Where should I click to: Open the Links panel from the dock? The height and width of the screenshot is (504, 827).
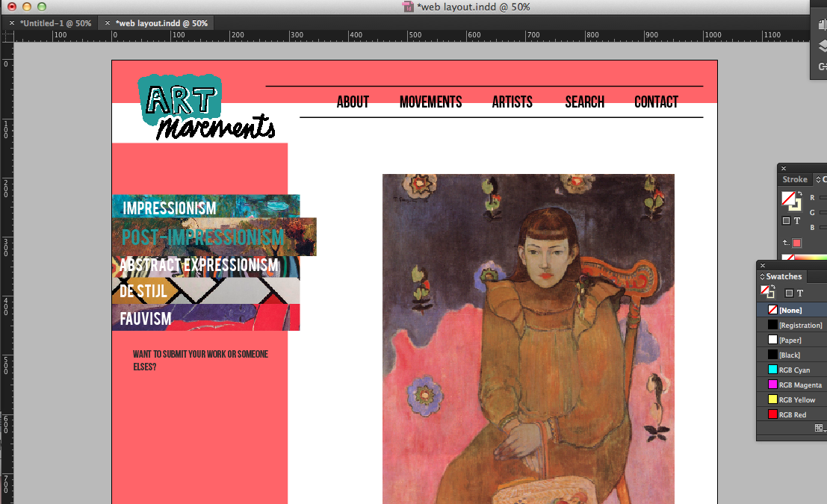coord(822,66)
